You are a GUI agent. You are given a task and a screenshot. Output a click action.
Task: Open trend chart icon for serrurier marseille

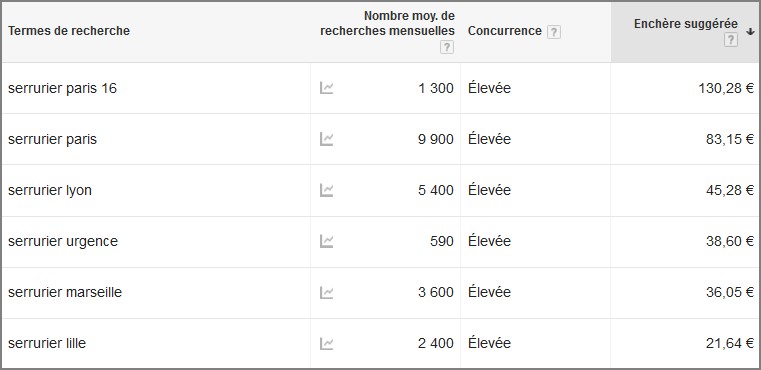(326, 292)
